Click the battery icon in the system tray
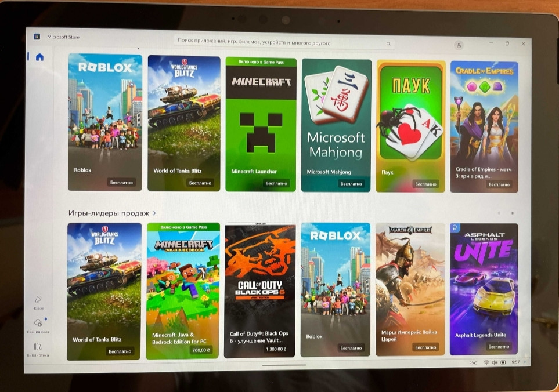The image size is (559, 392). tap(503, 362)
